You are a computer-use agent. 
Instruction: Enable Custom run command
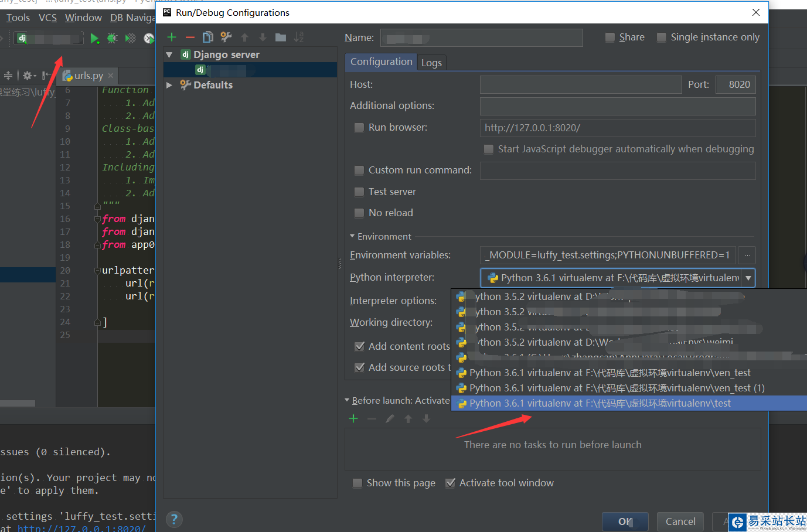(359, 170)
